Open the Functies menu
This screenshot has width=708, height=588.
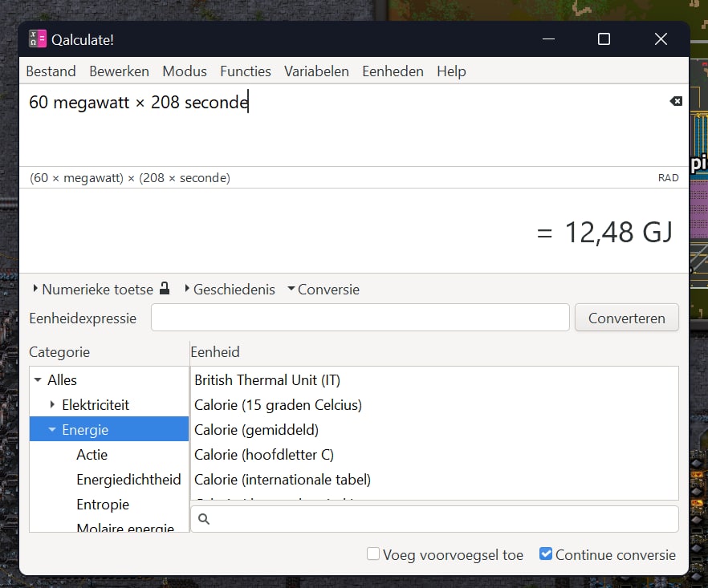click(245, 71)
